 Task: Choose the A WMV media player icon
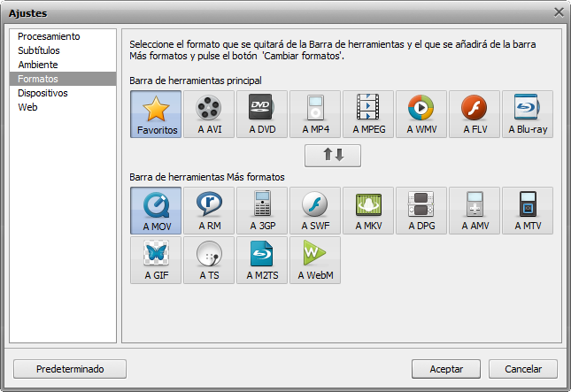coord(421,114)
